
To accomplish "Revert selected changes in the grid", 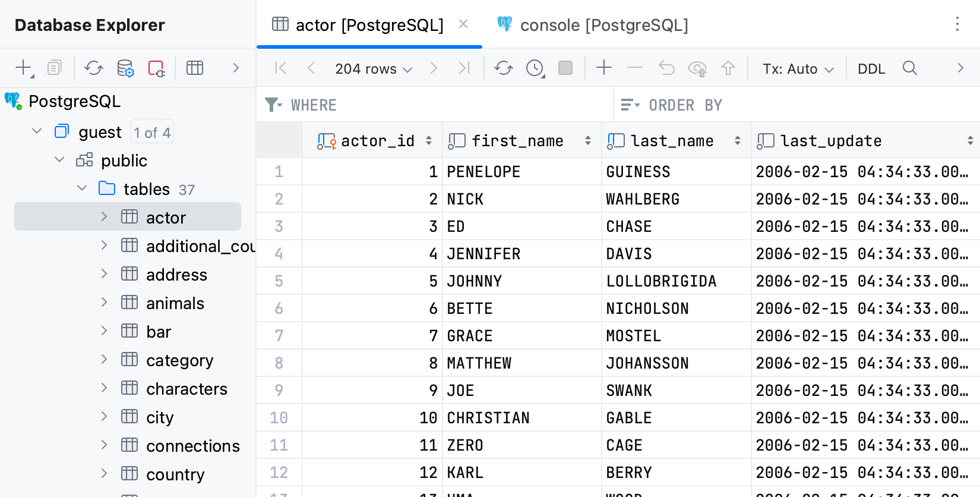I will coord(666,68).
